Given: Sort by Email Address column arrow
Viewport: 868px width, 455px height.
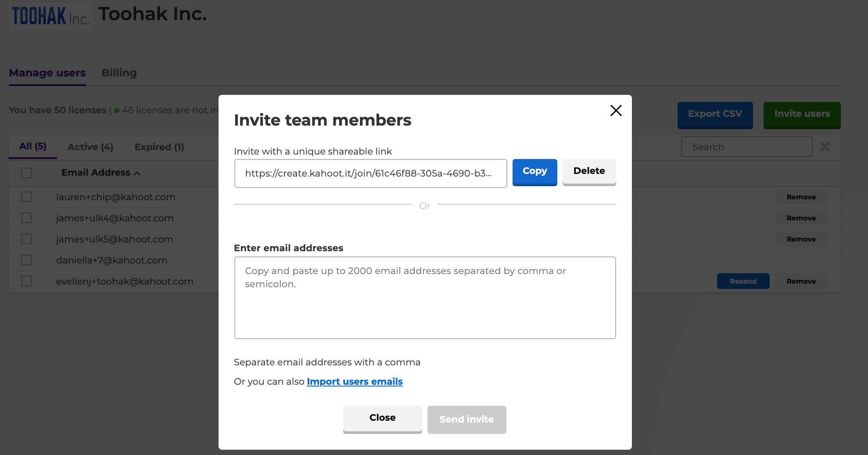Looking at the screenshot, I should coord(137,173).
